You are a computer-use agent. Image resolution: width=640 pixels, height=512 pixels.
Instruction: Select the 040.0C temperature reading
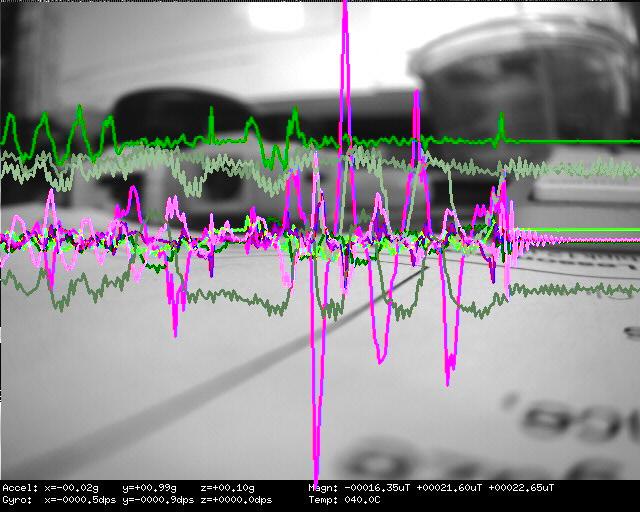pyautogui.click(x=362, y=499)
